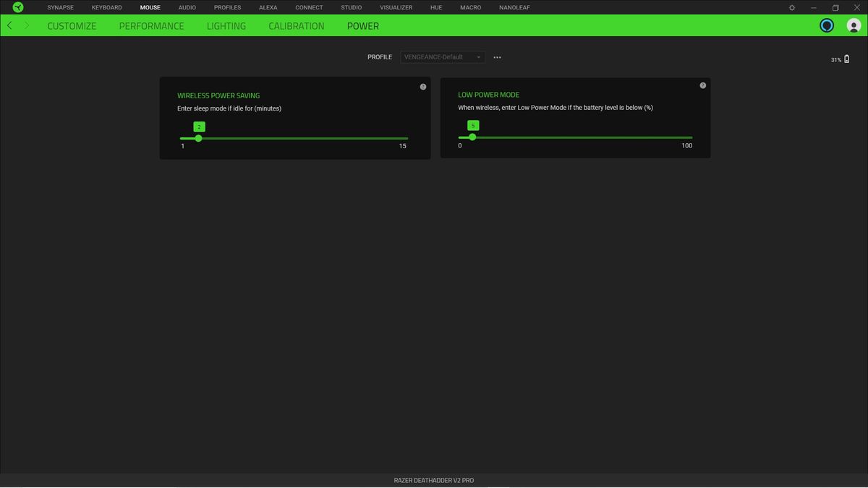Viewport: 868px width, 488px height.
Task: Go to the Calibration subtab
Action: coord(297,26)
